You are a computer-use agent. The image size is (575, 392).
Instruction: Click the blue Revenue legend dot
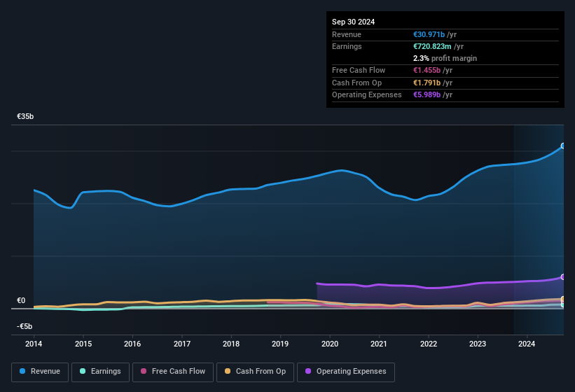click(x=23, y=371)
